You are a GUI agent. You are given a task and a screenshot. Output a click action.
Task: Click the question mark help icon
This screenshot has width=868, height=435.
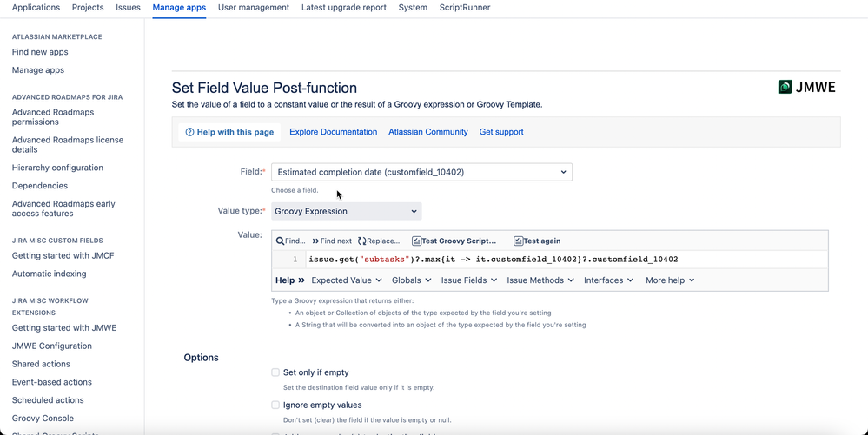pos(190,132)
